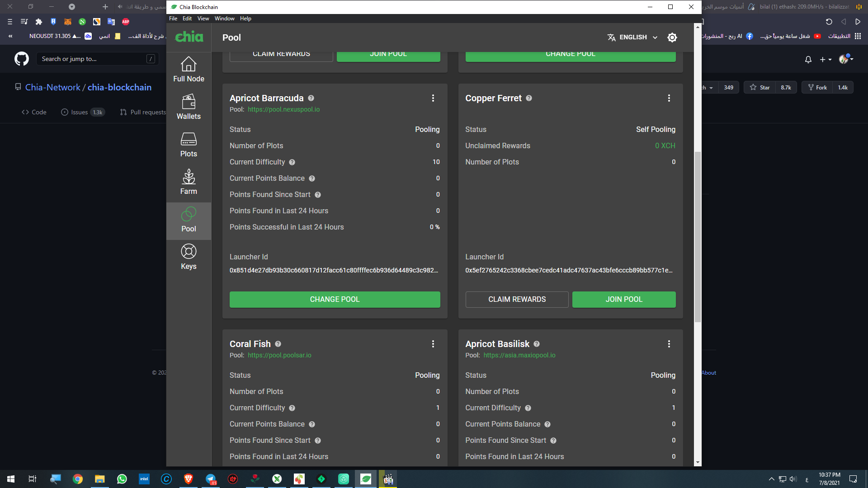The width and height of the screenshot is (868, 488).
Task: Open the Full Node page in Chia sidebar
Action: (x=189, y=70)
